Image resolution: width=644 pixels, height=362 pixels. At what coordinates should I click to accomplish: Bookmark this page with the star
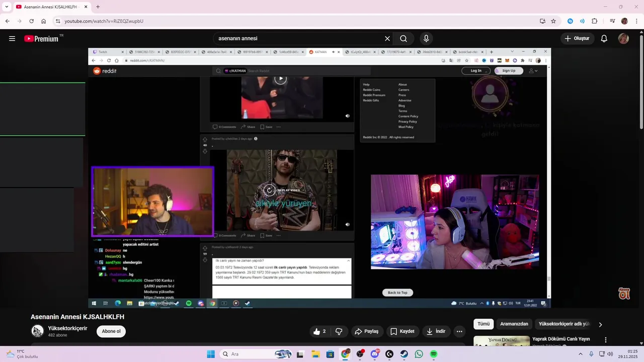click(x=553, y=21)
